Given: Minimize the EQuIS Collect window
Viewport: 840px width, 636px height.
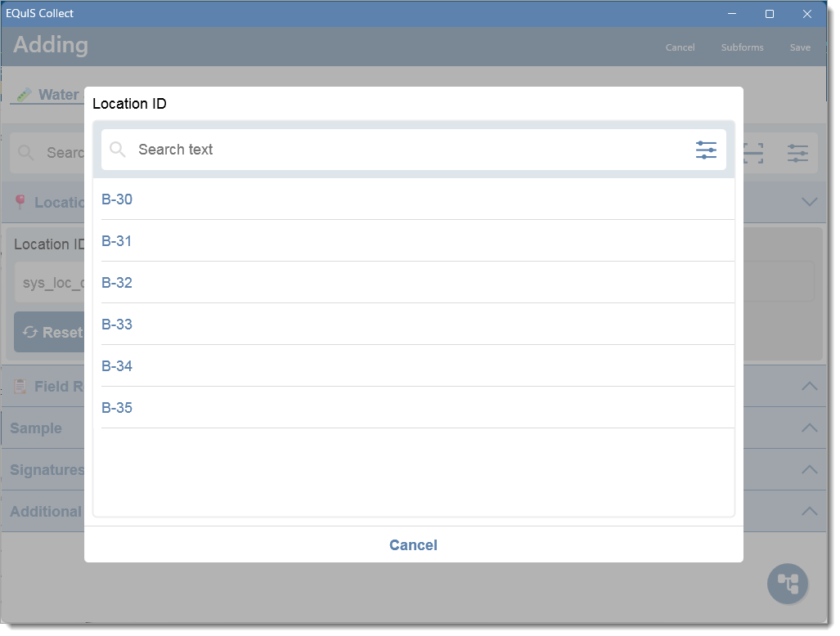Looking at the screenshot, I should point(732,14).
